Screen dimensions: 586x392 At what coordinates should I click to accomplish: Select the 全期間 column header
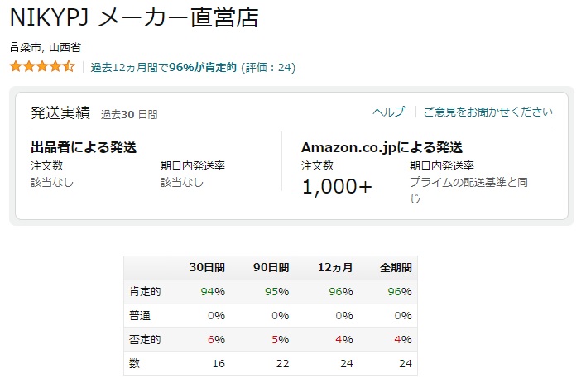pos(396,268)
